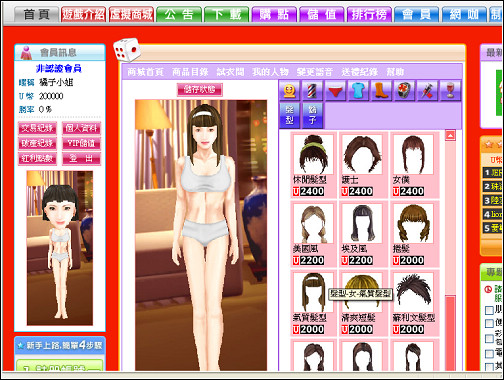Open the 下載 download tab
This screenshot has width=504, height=380.
(227, 15)
